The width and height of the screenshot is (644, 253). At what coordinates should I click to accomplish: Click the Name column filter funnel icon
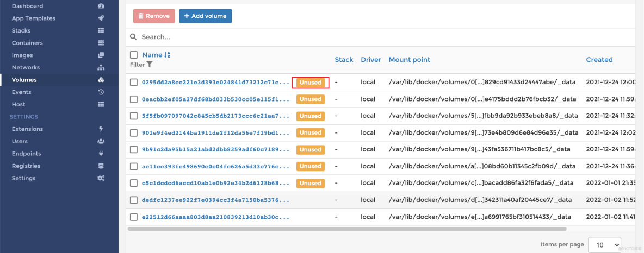150,65
